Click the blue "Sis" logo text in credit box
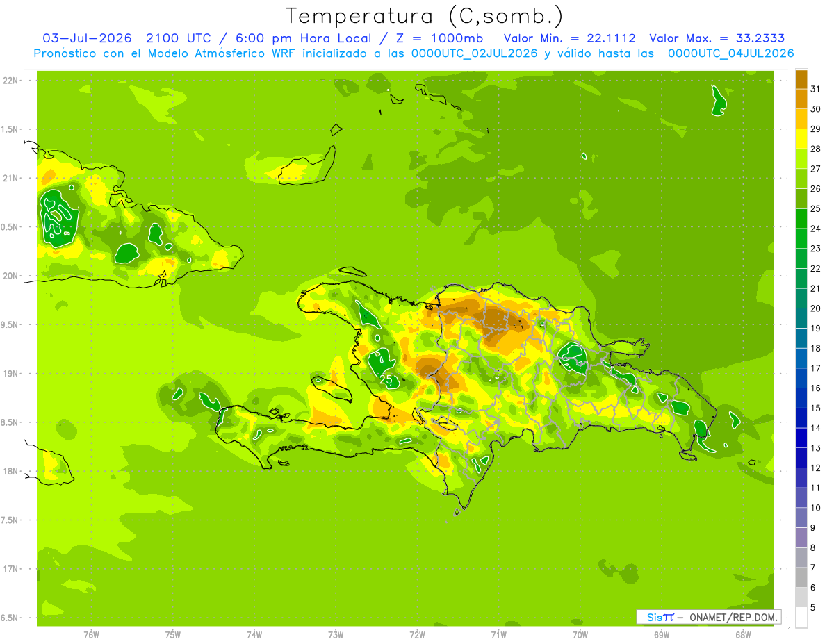 (x=654, y=617)
